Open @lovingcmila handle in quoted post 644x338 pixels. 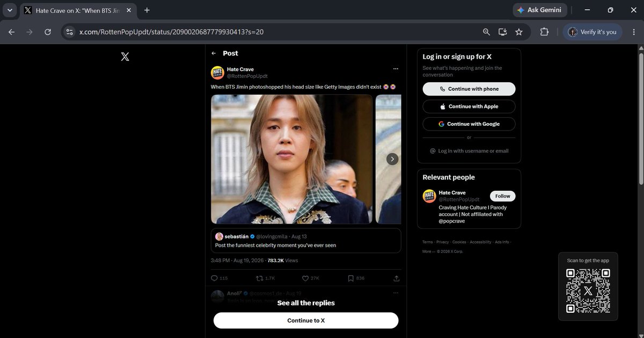point(271,236)
